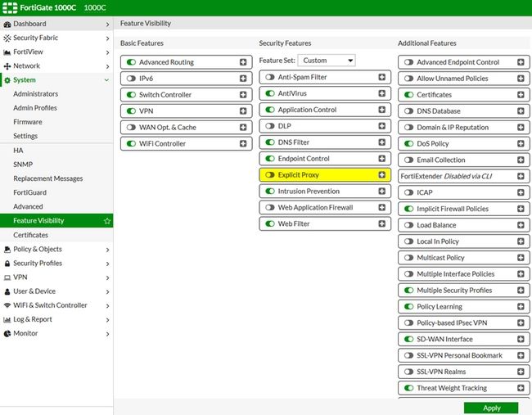The height and width of the screenshot is (415, 532).
Task: Click the Monitor pie icon
Action: (7, 334)
